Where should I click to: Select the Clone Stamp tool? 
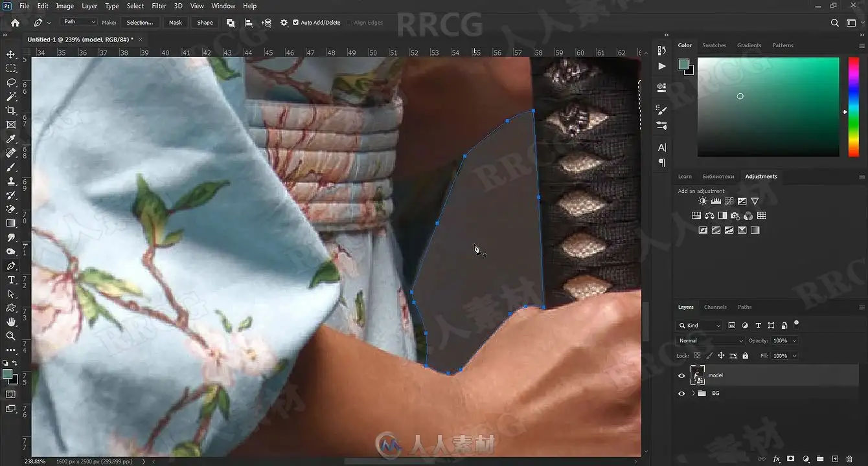tap(11, 182)
